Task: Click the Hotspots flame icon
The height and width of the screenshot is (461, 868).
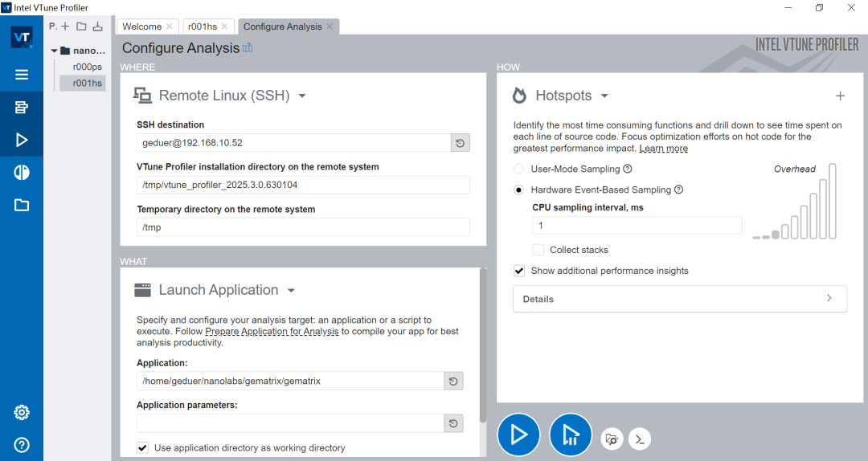Action: [519, 96]
